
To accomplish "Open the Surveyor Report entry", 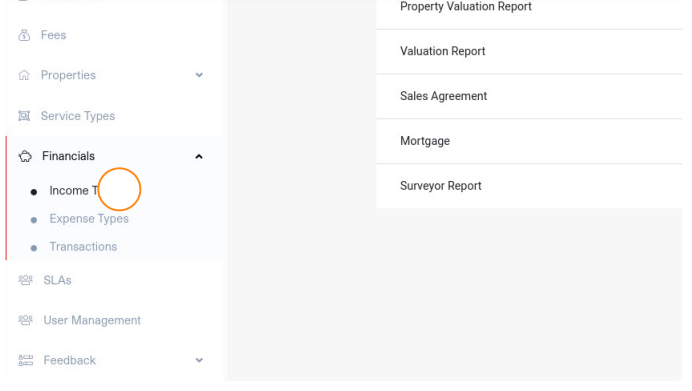I will coord(529,186).
